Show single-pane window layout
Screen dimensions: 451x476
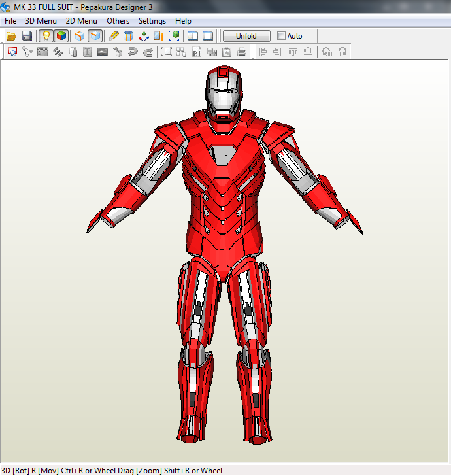point(208,36)
